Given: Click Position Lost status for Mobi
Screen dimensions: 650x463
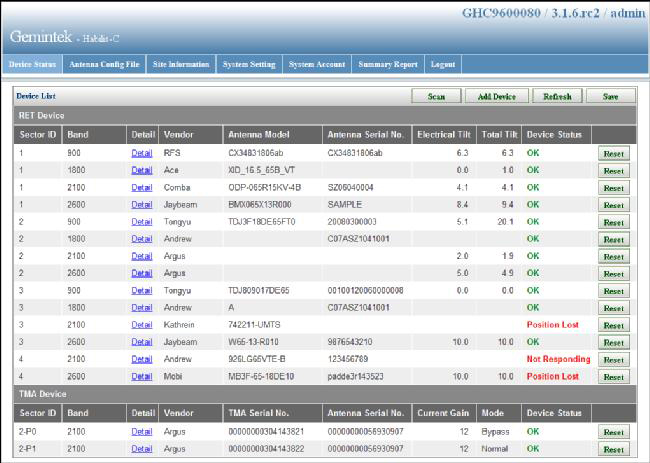Looking at the screenshot, I should click(x=553, y=377).
